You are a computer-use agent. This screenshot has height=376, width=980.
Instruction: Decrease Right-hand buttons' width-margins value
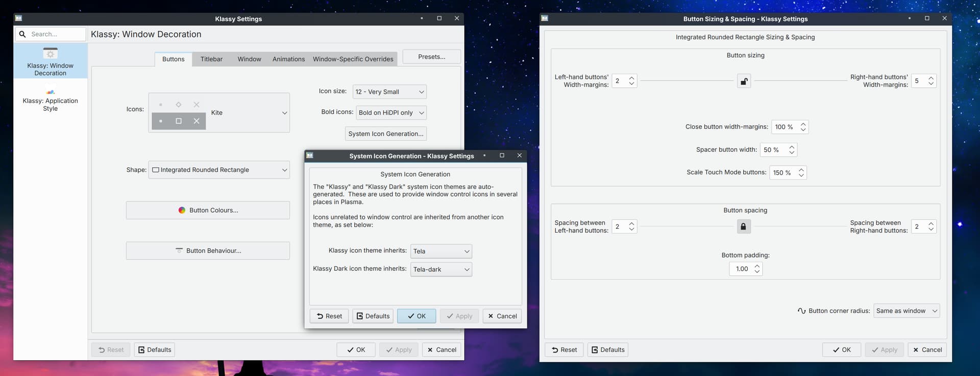(931, 84)
